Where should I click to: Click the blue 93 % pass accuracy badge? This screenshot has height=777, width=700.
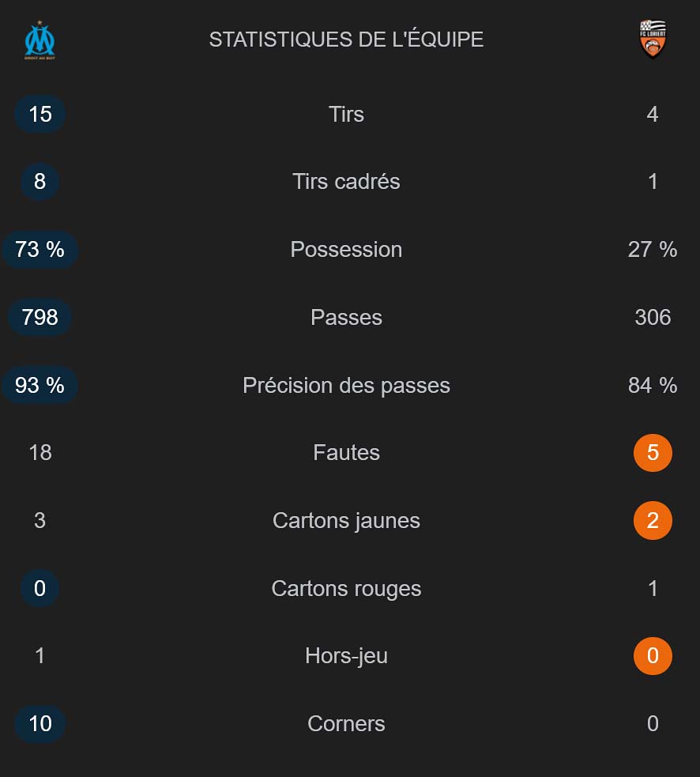pos(40,385)
